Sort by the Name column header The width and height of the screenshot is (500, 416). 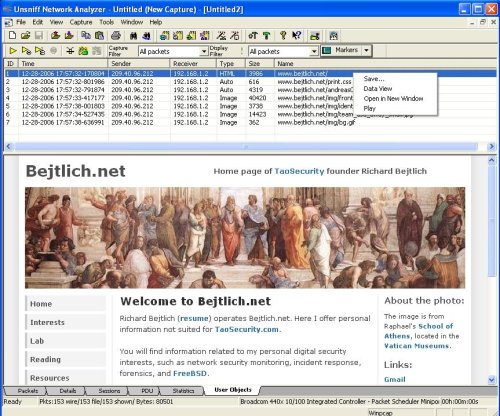385,63
